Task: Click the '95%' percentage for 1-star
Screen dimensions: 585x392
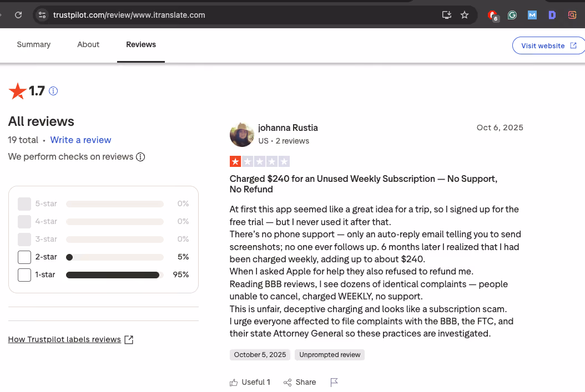Action: pos(181,274)
